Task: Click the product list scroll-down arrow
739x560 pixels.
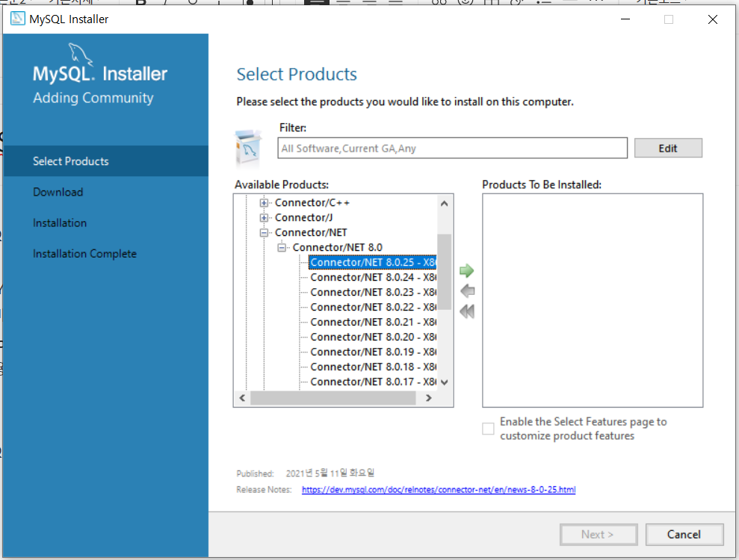Action: (x=444, y=382)
